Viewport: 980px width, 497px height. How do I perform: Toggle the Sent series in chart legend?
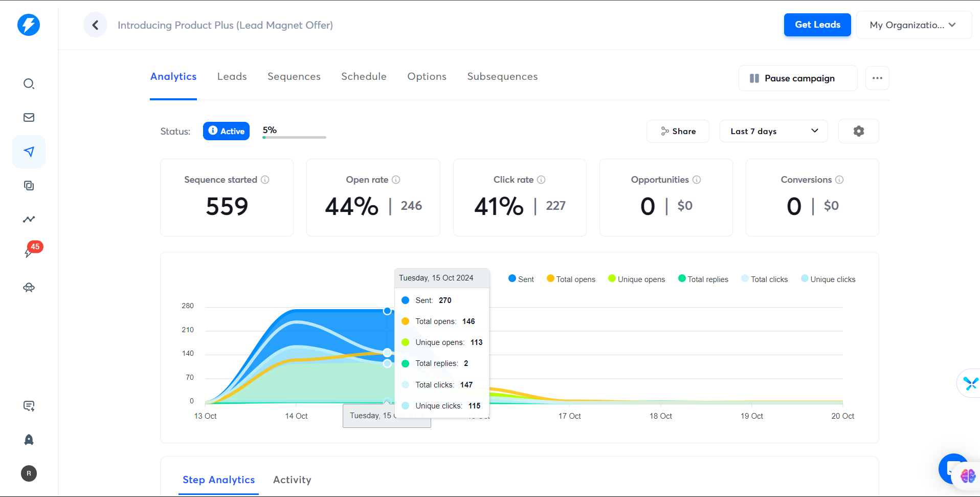coord(521,279)
